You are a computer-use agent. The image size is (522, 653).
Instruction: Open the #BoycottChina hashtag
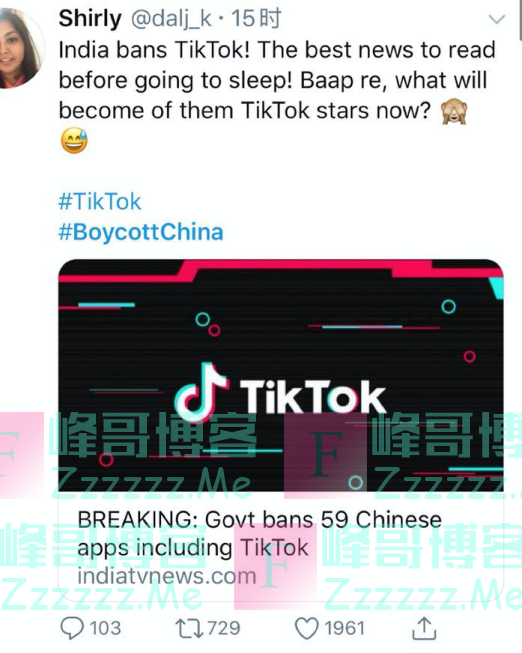141,232
